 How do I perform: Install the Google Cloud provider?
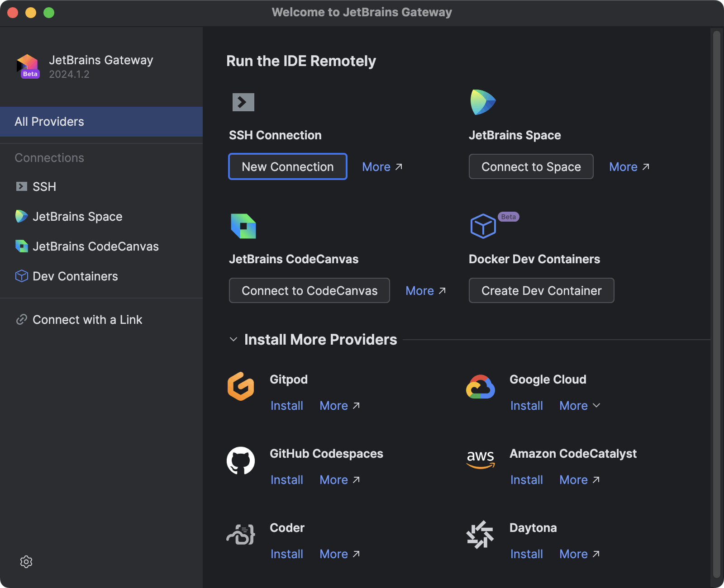tap(527, 406)
